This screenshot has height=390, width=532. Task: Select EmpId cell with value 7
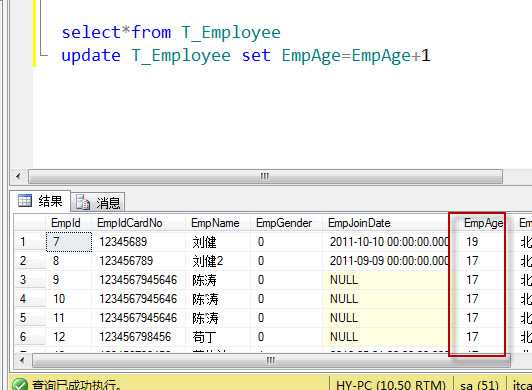[69, 242]
